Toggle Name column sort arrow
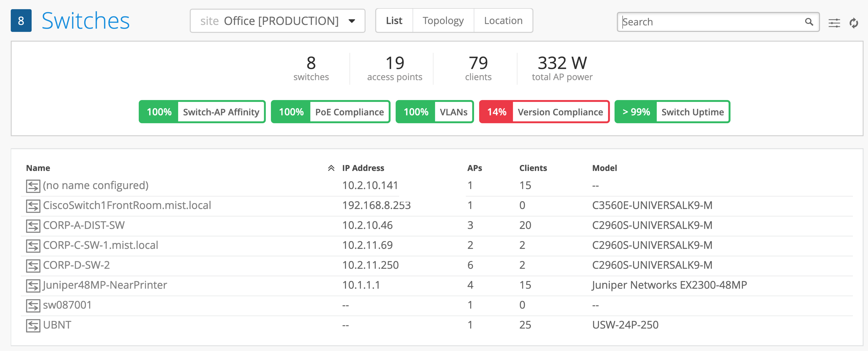The image size is (868, 351). pyautogui.click(x=331, y=168)
